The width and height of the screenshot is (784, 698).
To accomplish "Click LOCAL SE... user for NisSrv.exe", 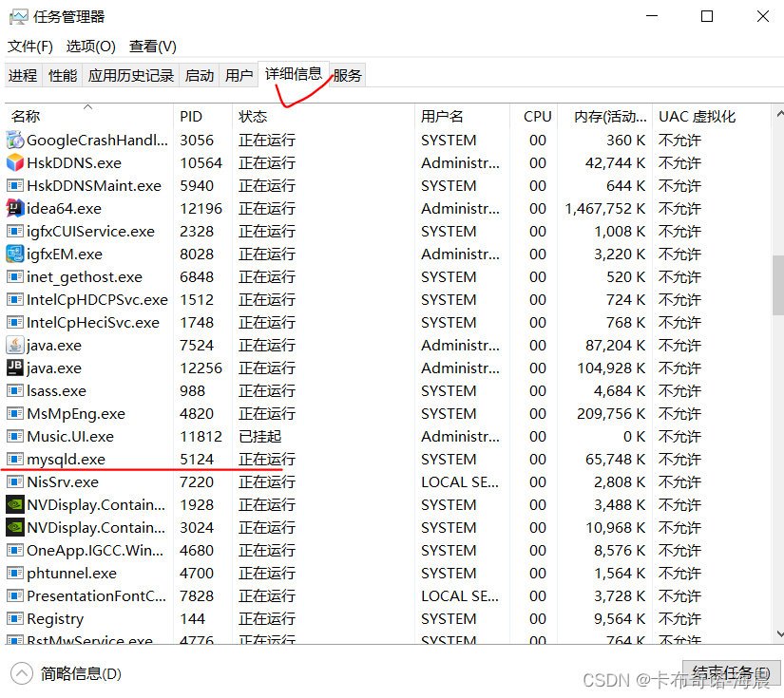I will pyautogui.click(x=460, y=482).
